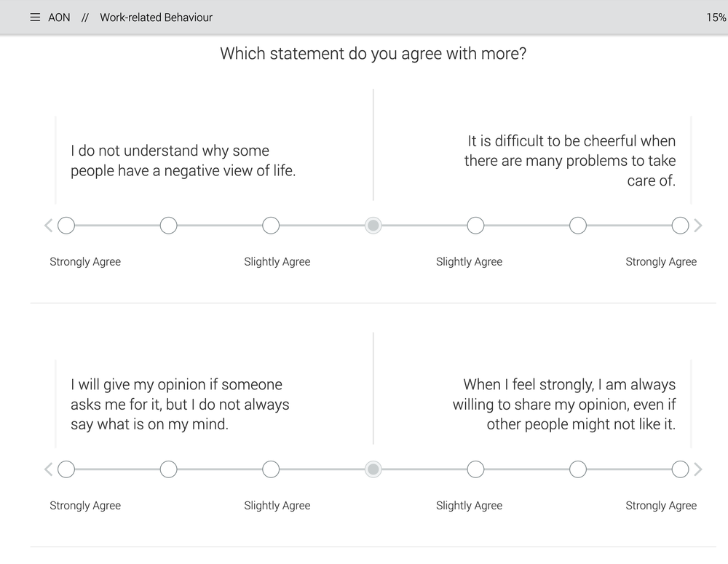Select Strongly Agree for not always saying my mind

tap(66, 469)
